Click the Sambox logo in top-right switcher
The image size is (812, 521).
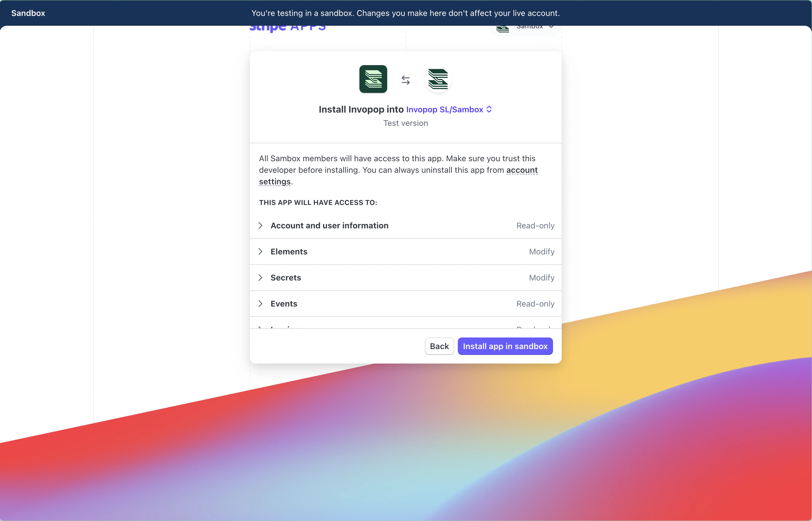click(x=503, y=28)
